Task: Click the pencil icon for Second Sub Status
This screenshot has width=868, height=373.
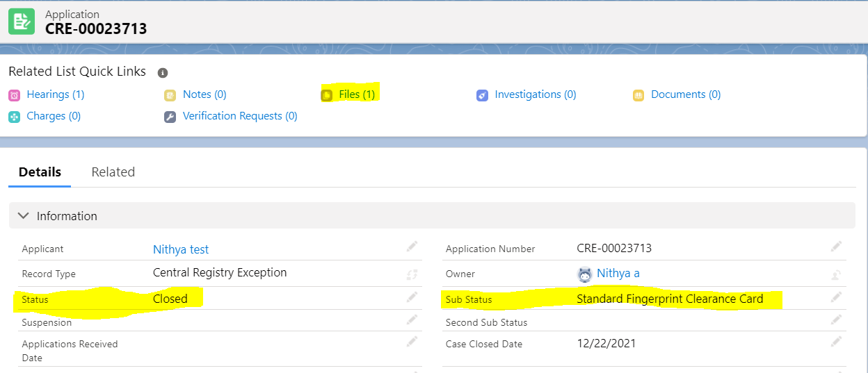Action: click(836, 320)
